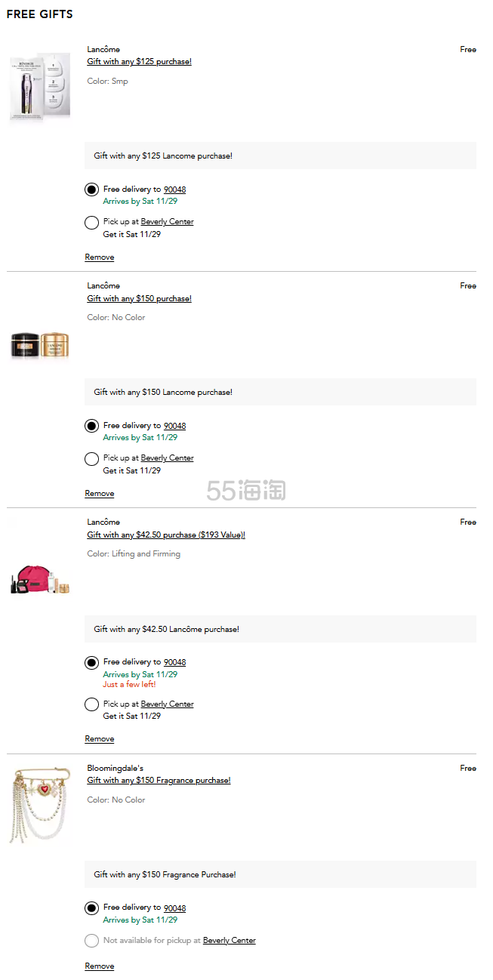Select free delivery for $150 Lancôme gift
This screenshot has height=980, width=493.
[x=91, y=426]
